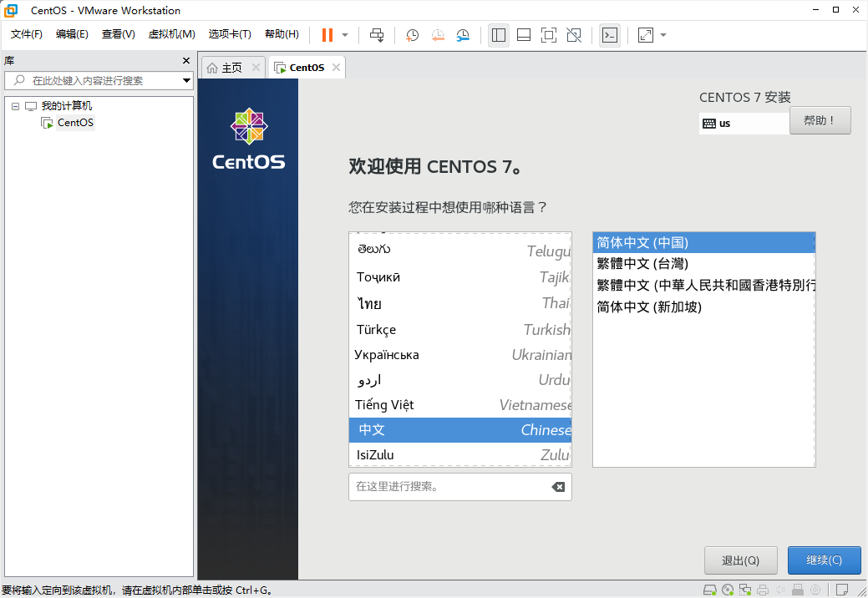Click the revert to snapshot icon
This screenshot has height=598, width=868.
coord(437,35)
